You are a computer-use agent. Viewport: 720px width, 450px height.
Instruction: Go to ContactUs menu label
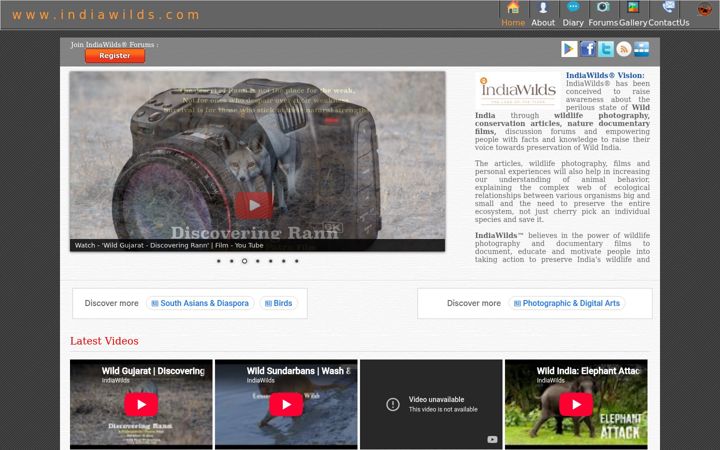[x=669, y=22]
